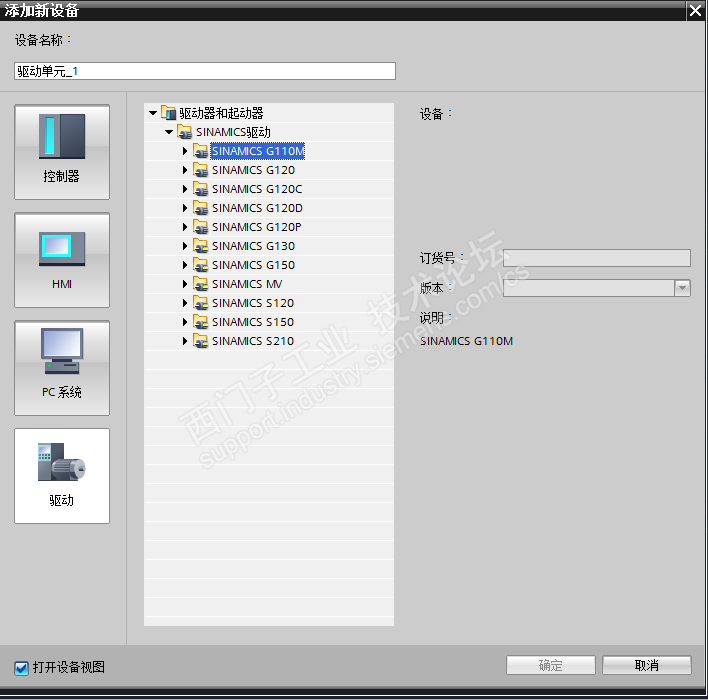This screenshot has height=700, width=708.
Task: Select the SINAMICS G120P tree label
Action: 256,227
